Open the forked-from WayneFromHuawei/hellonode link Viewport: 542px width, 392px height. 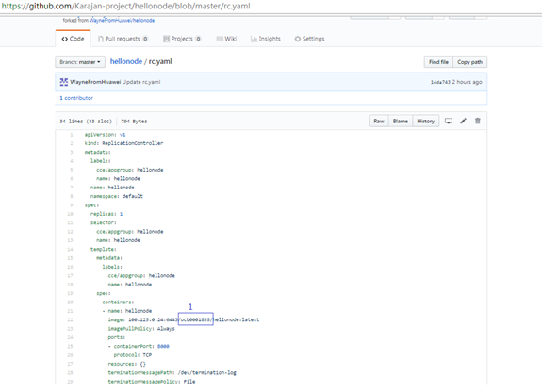pyautogui.click(x=122, y=21)
